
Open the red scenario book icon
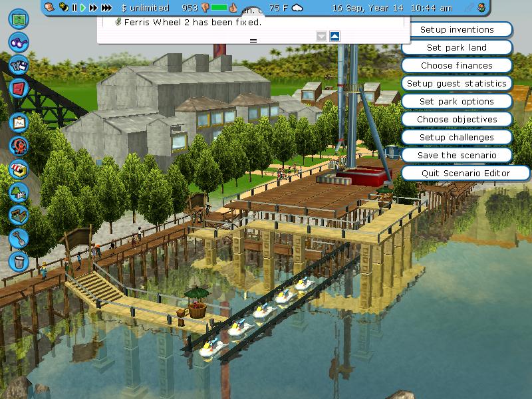tap(19, 87)
